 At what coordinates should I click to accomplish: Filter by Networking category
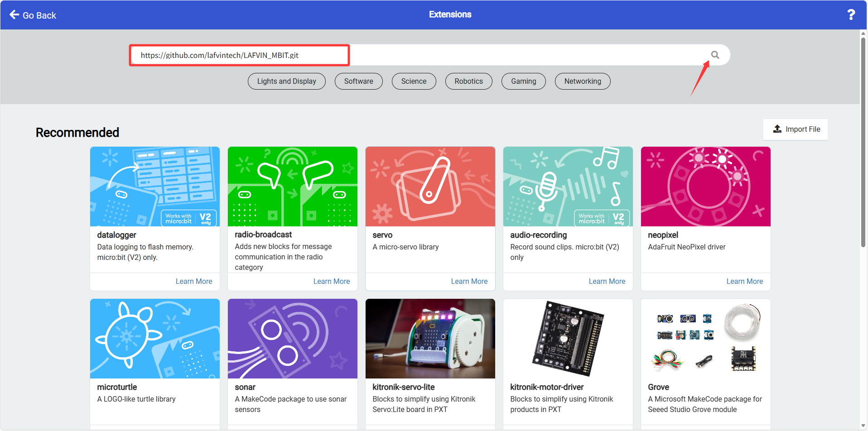tap(583, 81)
